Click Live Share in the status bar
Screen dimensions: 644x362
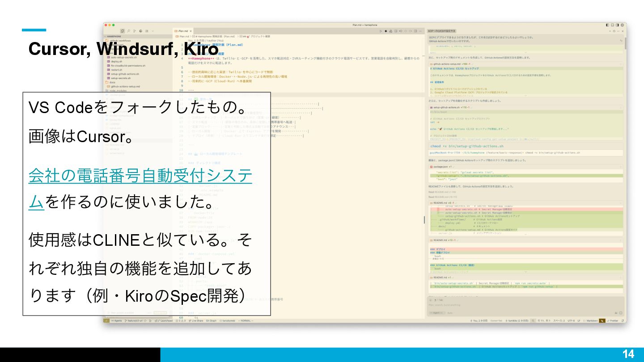pyautogui.click(x=196, y=320)
